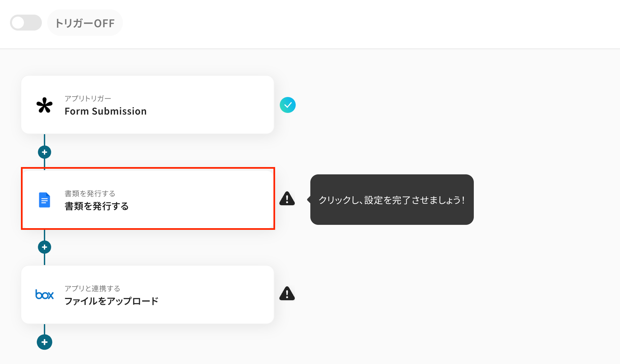Click the green checkmark beside Form Submission
Image resolution: width=620 pixels, height=364 pixels.
coord(288,105)
